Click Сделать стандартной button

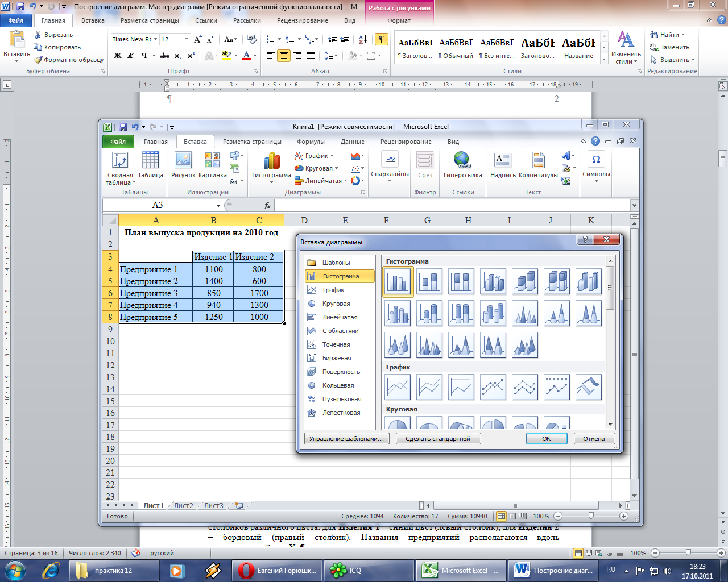438,439
